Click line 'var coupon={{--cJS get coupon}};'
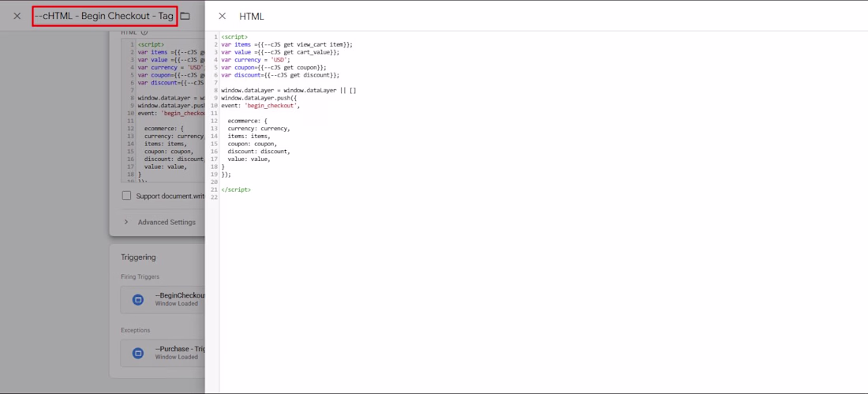Viewport: 868px width, 394px height. pos(274,67)
